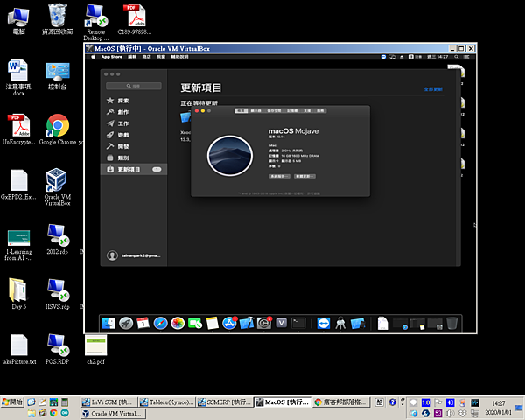
Task: Open the Trash in the dock
Action: [x=451, y=323]
